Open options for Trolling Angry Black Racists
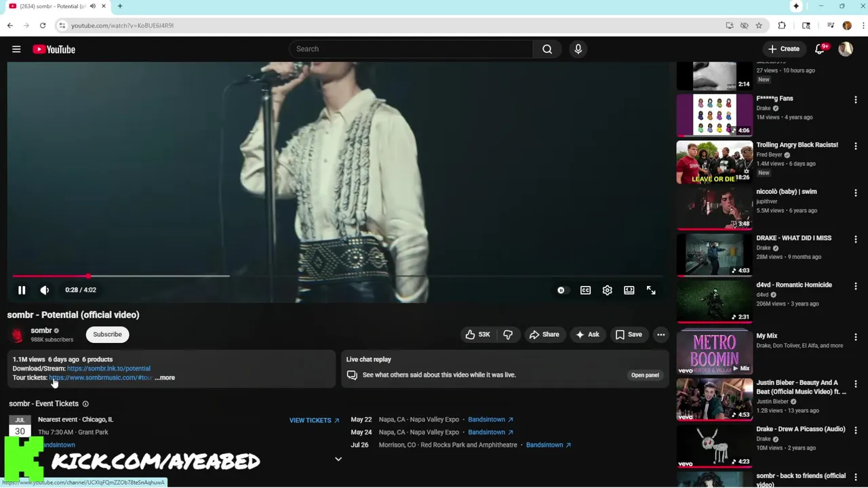868x488 pixels. [855, 146]
